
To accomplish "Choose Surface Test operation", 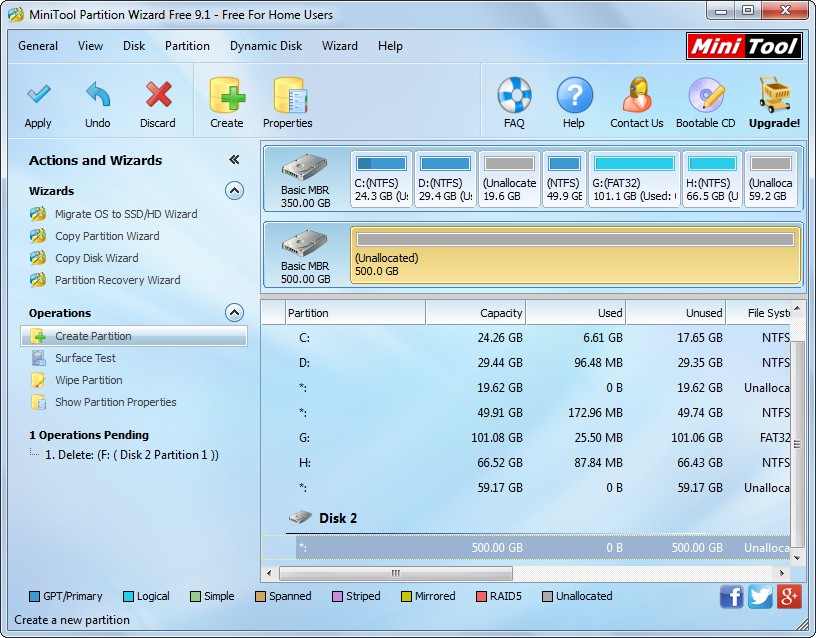I will point(85,358).
